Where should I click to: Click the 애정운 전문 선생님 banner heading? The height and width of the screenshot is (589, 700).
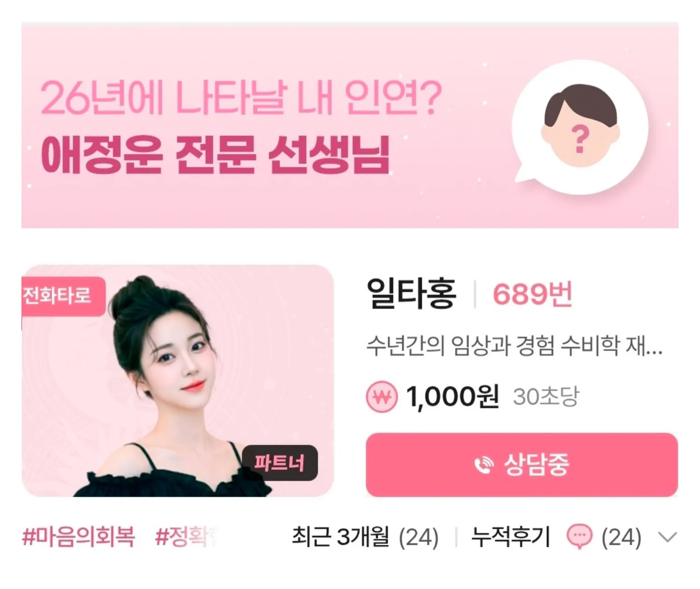(215, 155)
